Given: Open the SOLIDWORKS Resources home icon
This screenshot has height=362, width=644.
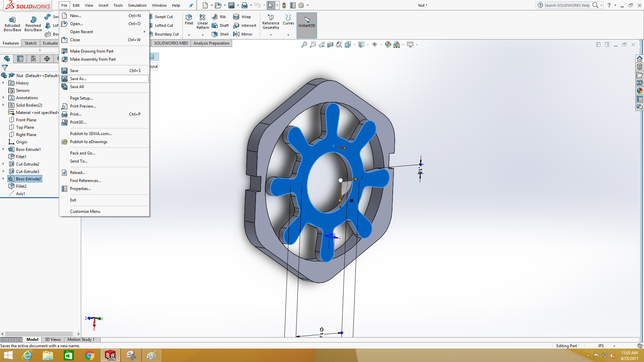Looking at the screenshot, I should (x=640, y=59).
